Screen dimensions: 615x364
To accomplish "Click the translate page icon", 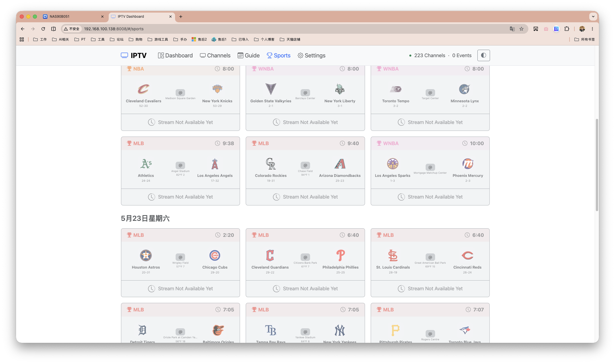I will pos(512,29).
